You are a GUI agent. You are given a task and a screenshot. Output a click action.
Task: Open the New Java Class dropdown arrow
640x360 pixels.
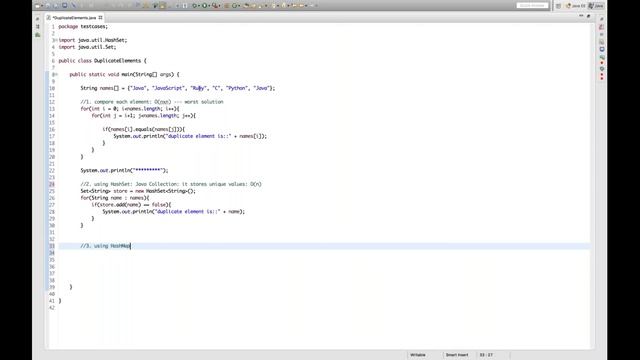tap(239, 6)
